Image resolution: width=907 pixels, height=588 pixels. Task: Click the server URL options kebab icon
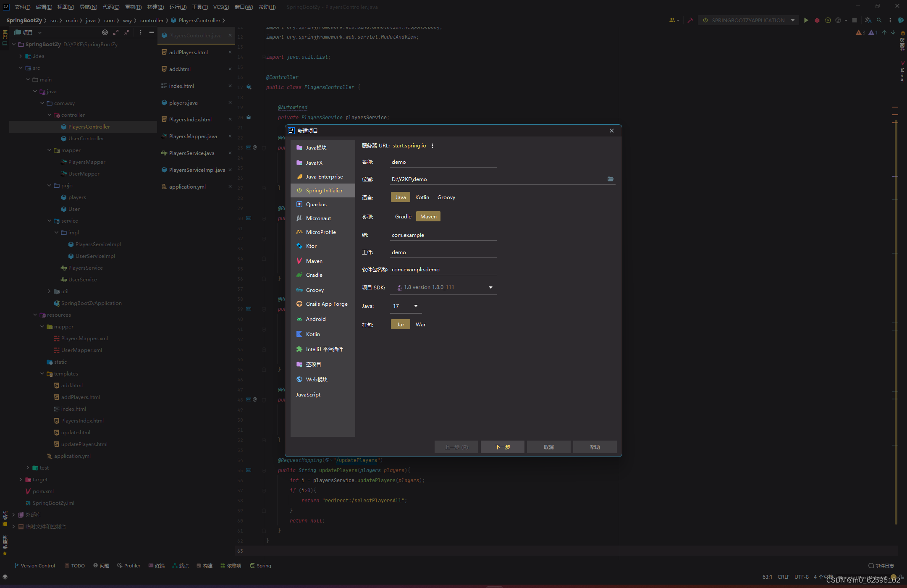(x=433, y=146)
